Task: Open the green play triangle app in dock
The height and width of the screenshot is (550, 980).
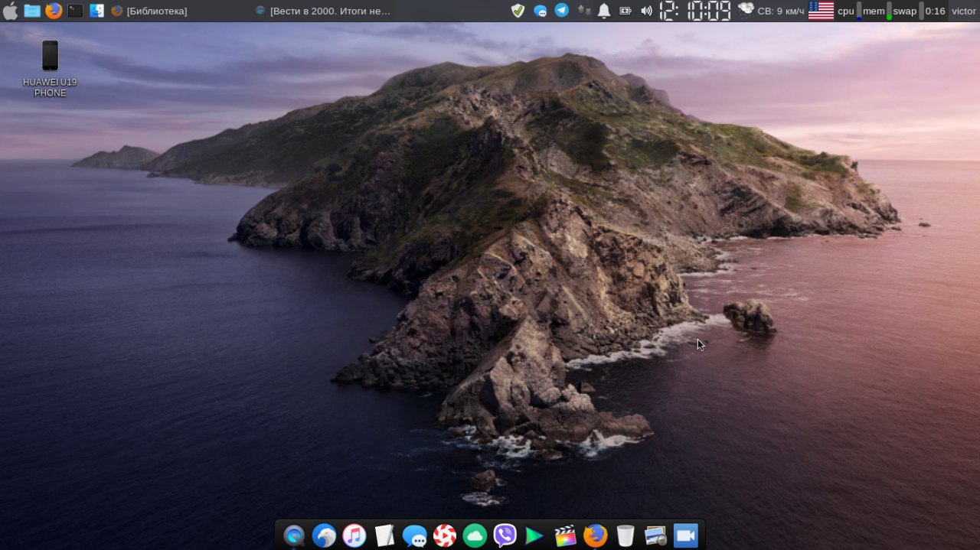Action: 534,535
